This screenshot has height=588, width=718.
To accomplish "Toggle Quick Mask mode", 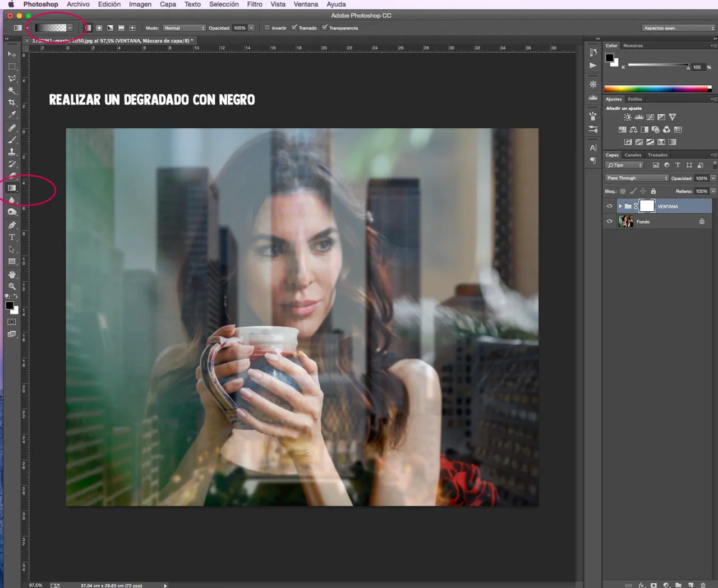I will [12, 322].
